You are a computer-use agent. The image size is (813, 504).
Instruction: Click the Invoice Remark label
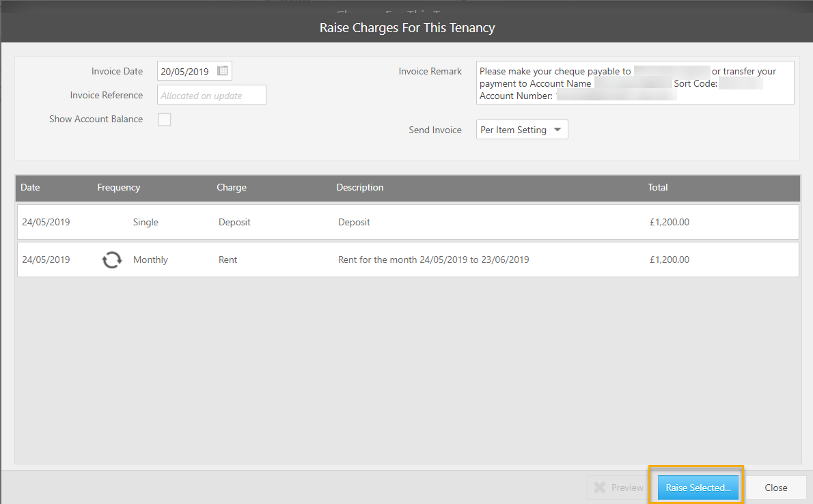[x=430, y=71]
